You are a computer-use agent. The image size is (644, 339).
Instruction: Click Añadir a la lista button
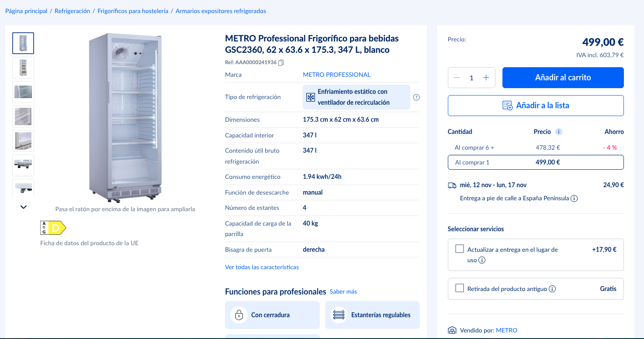536,106
